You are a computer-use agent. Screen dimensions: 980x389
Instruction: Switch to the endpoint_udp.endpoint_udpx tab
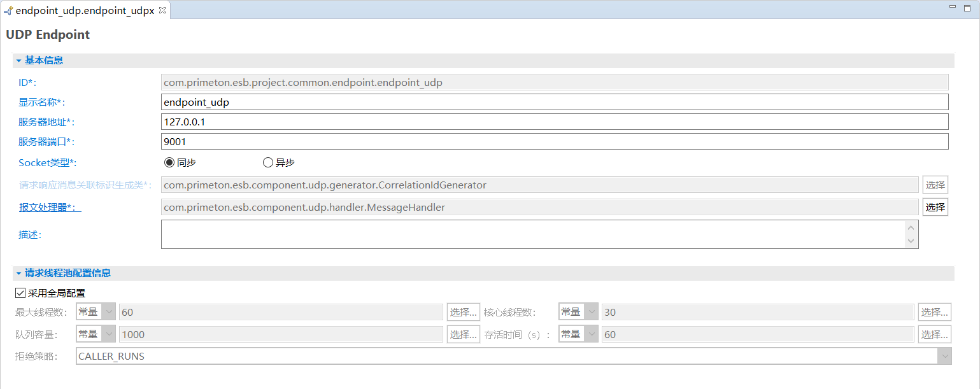coord(84,11)
